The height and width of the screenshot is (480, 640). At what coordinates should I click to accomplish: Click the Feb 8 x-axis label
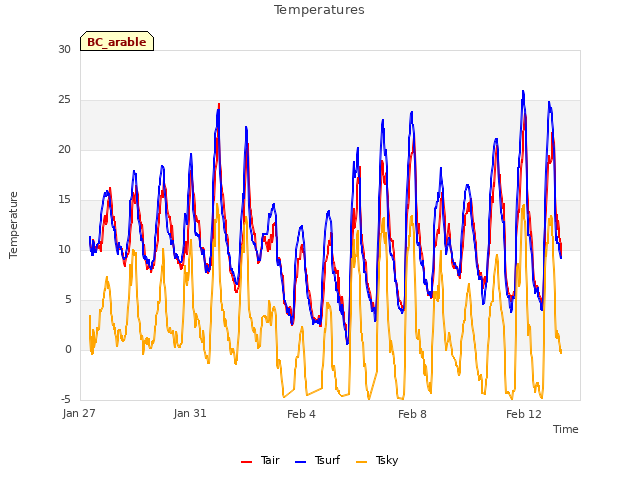click(412, 414)
